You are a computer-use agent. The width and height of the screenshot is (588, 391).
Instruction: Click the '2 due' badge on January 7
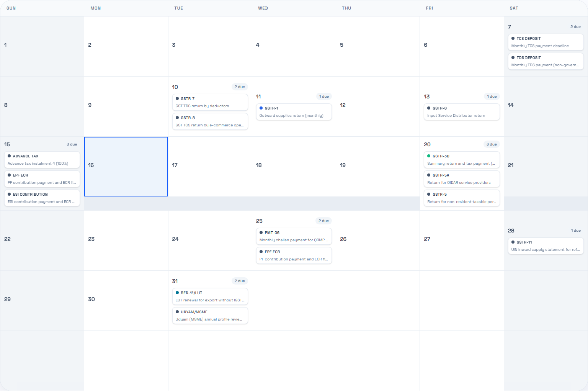pyautogui.click(x=575, y=26)
